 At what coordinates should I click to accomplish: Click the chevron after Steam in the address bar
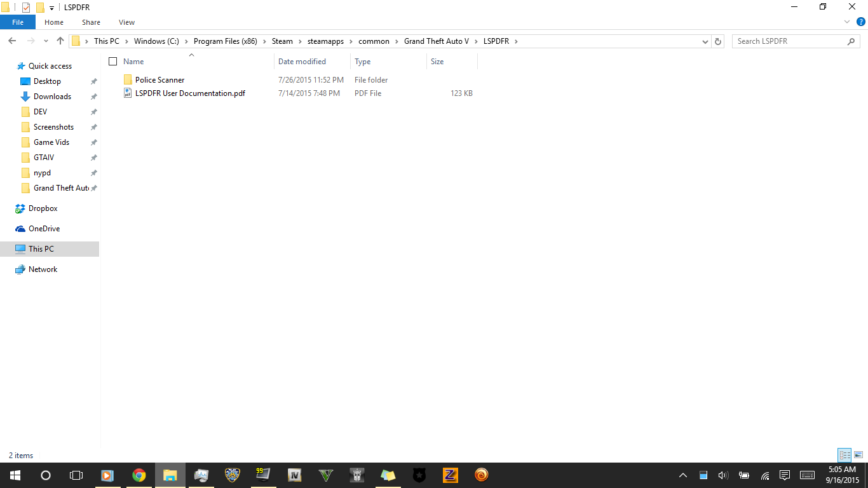[301, 41]
